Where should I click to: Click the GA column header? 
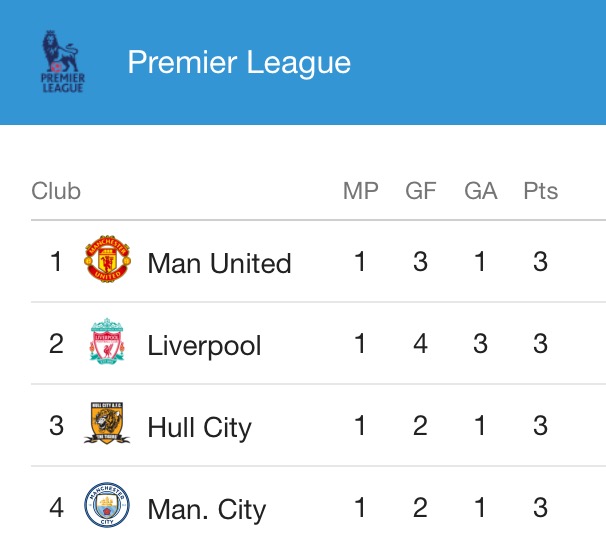(x=480, y=191)
